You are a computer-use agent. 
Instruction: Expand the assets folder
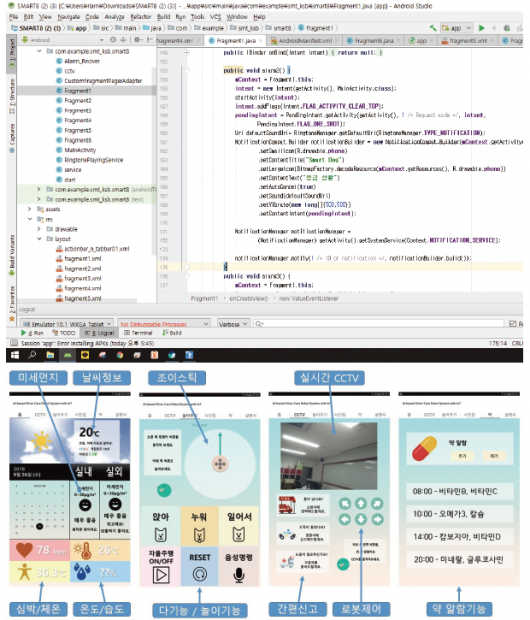(x=30, y=209)
